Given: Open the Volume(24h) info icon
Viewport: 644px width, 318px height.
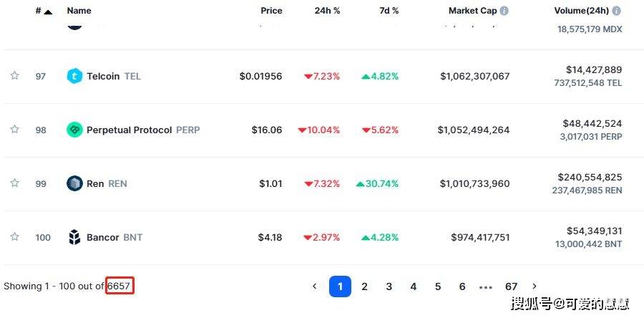Looking at the screenshot, I should (616, 11).
